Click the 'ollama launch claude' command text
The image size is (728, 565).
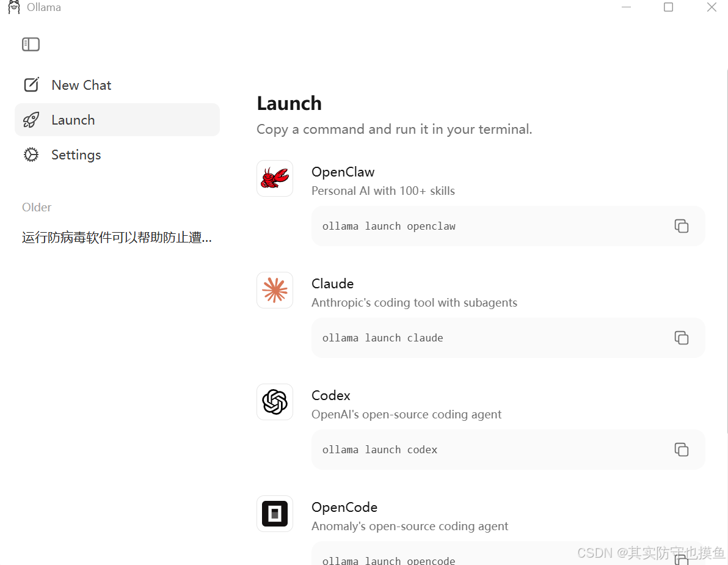(x=382, y=338)
